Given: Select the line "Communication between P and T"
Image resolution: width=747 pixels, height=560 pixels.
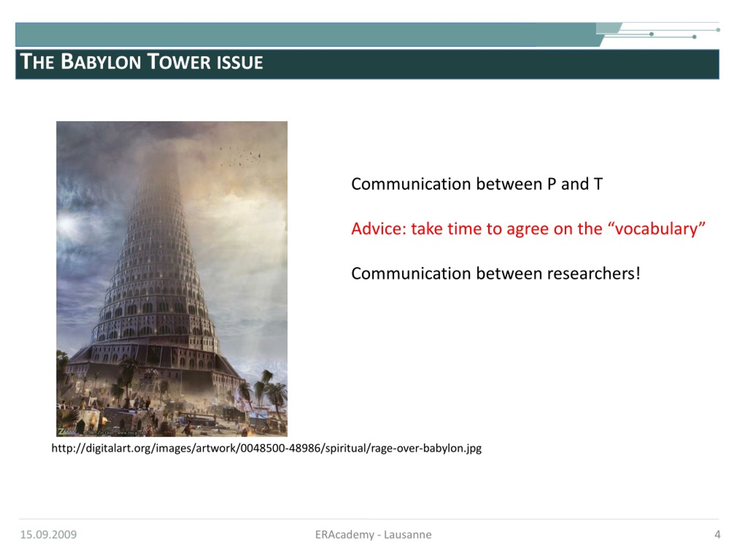Looking at the screenshot, I should (477, 184).
